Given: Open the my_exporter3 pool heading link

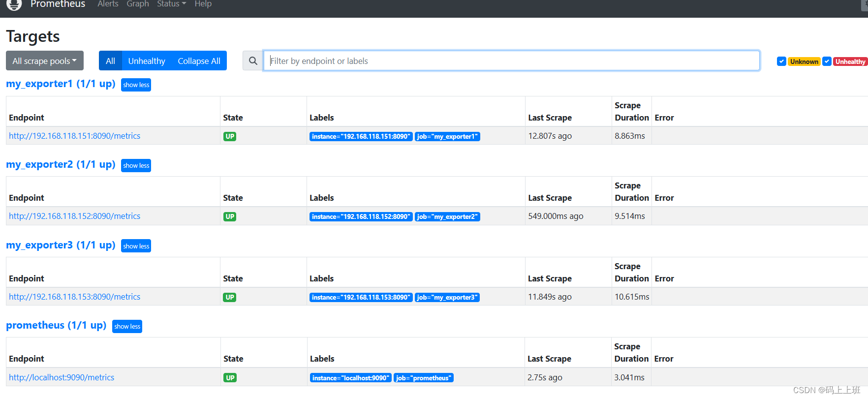Looking at the screenshot, I should click(61, 245).
